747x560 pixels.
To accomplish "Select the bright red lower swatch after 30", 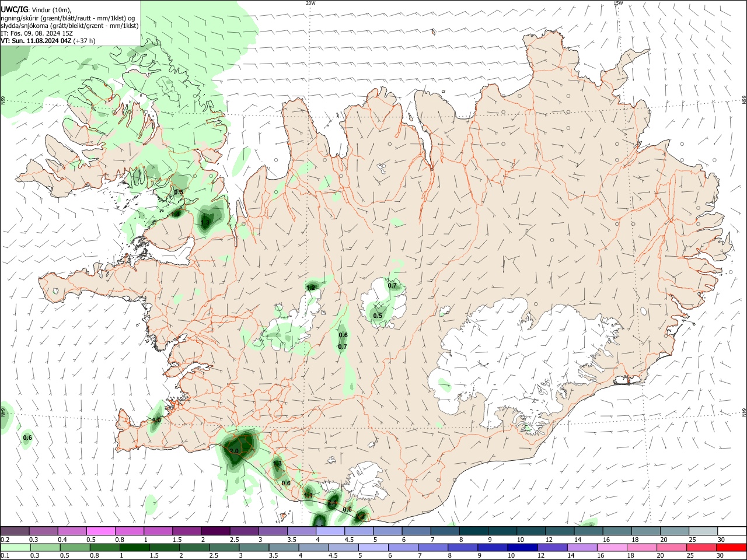I will [x=731, y=547].
